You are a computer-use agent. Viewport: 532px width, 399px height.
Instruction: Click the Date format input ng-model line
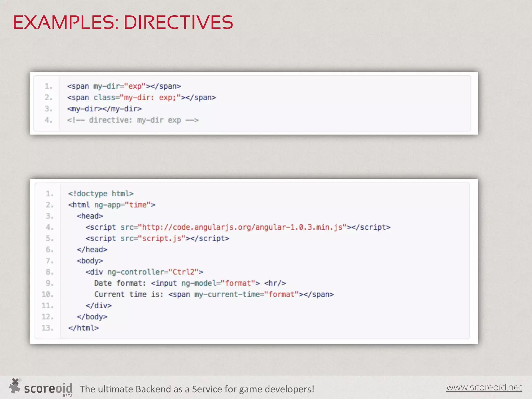[x=190, y=283]
